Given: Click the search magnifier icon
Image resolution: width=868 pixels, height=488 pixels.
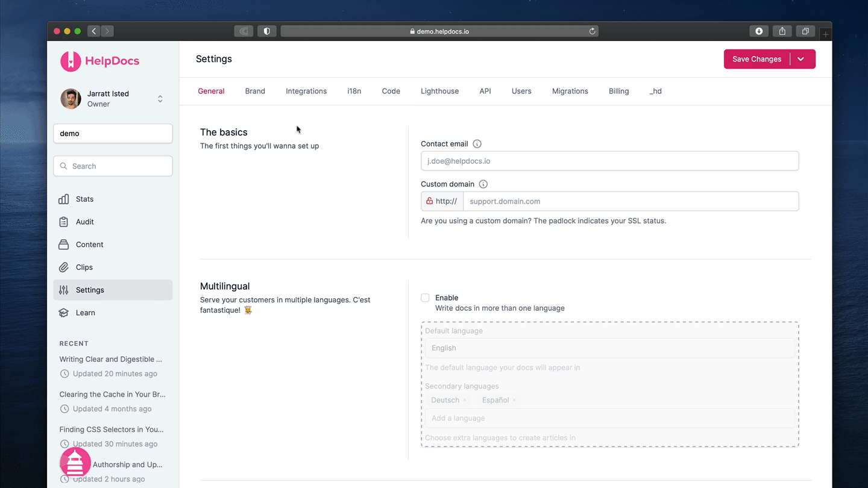Looking at the screenshot, I should [63, 166].
